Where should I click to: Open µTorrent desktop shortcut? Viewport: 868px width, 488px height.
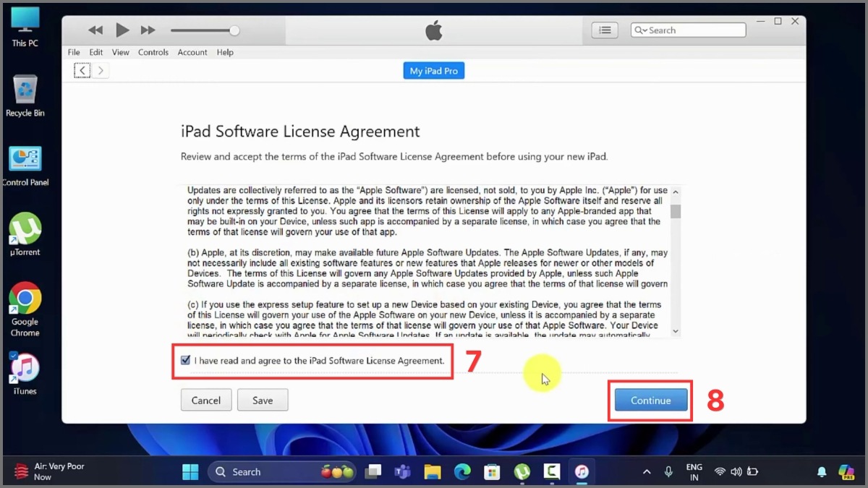(x=25, y=234)
